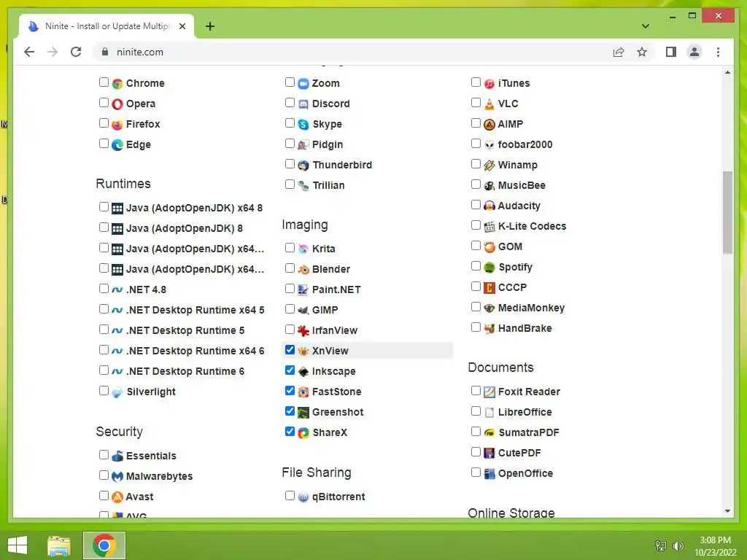Bookmark this page with the star icon
This screenshot has width=747, height=560.
point(642,52)
